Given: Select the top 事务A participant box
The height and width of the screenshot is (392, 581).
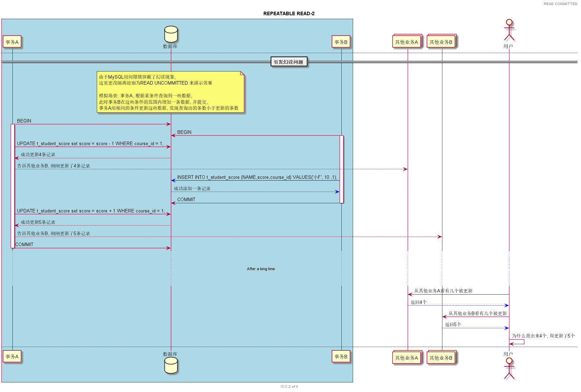Looking at the screenshot, I should coord(12,42).
